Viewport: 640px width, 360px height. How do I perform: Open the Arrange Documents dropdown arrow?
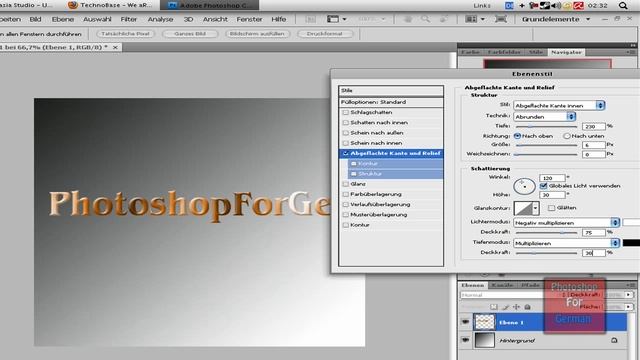pyautogui.click(x=483, y=19)
